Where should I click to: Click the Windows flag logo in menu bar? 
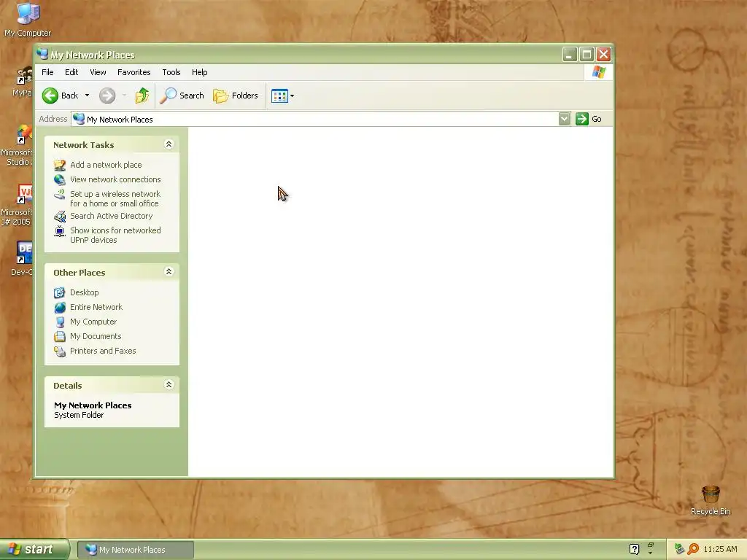598,72
